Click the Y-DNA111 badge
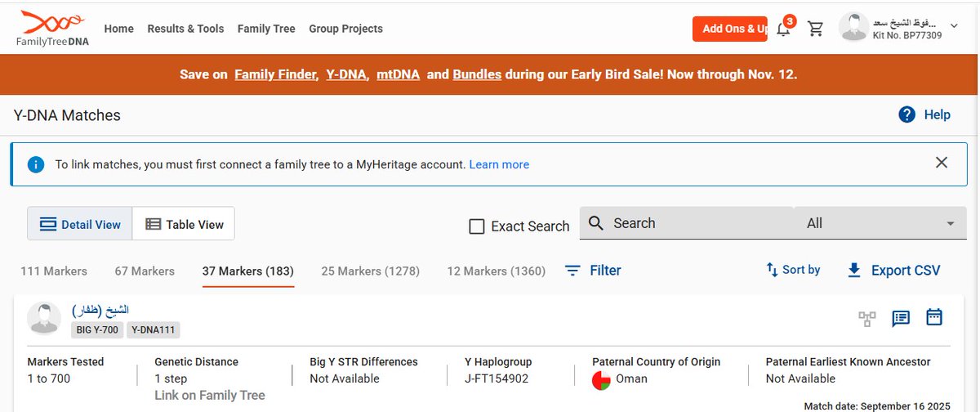Viewport: 980px width, 412px height. 154,330
